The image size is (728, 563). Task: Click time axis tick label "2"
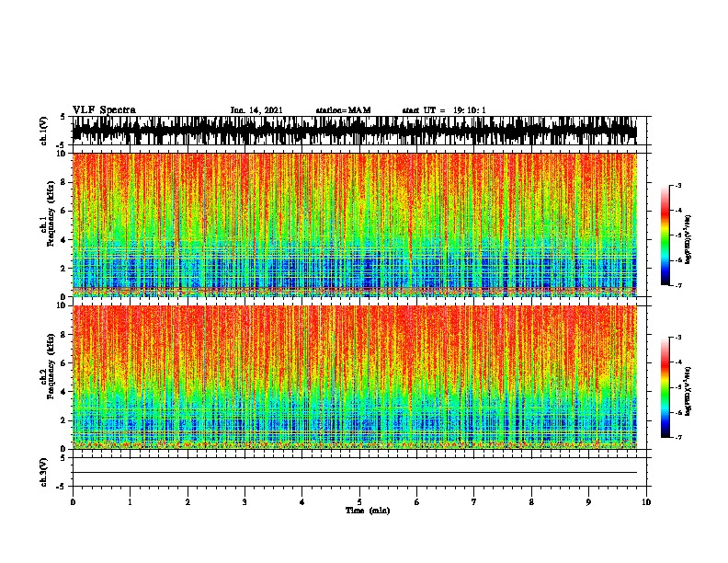(188, 502)
